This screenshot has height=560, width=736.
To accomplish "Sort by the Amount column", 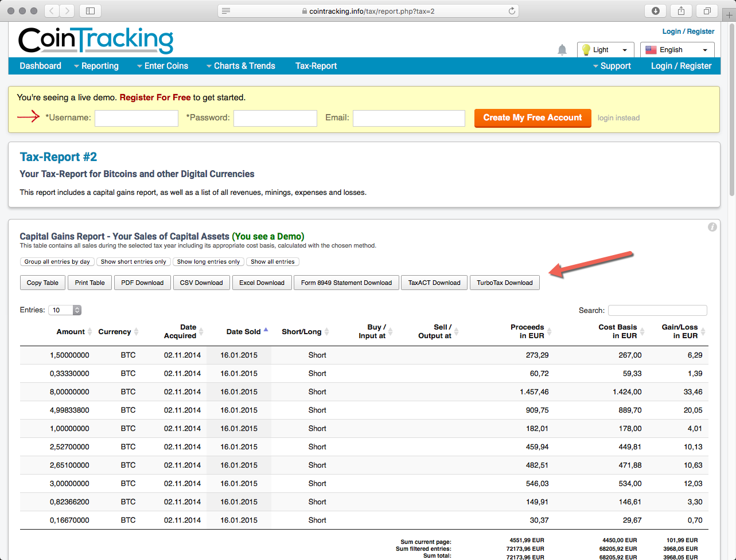I will pos(73,332).
